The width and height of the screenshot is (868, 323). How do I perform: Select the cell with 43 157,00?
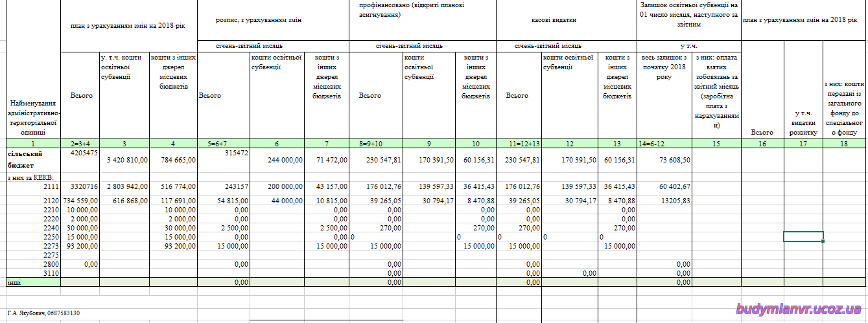click(x=327, y=190)
